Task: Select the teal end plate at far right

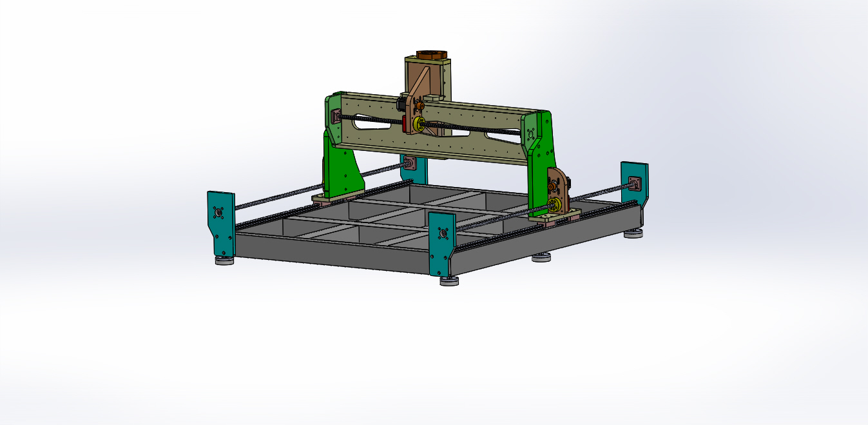Action: point(634,184)
